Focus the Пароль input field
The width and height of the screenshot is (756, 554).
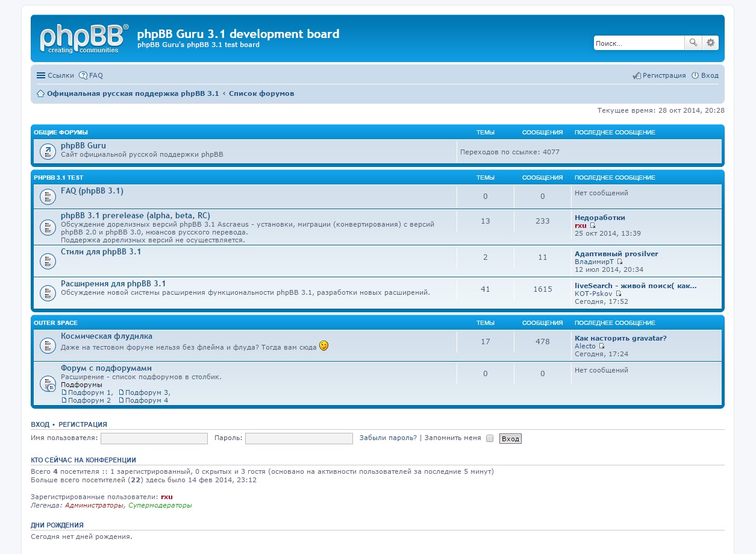299,438
